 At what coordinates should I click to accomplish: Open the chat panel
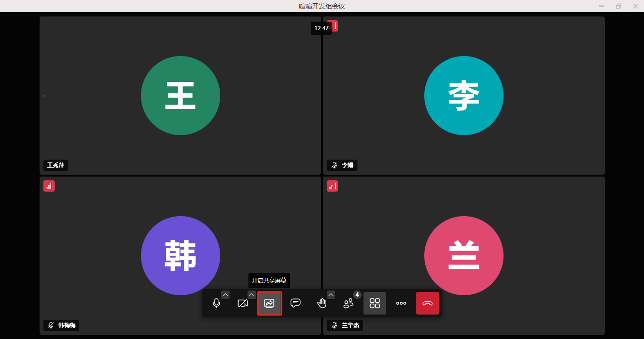pyautogui.click(x=296, y=303)
